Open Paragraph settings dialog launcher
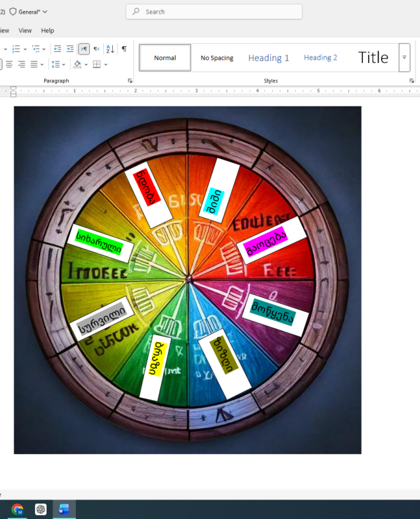The image size is (420, 519). point(130,80)
